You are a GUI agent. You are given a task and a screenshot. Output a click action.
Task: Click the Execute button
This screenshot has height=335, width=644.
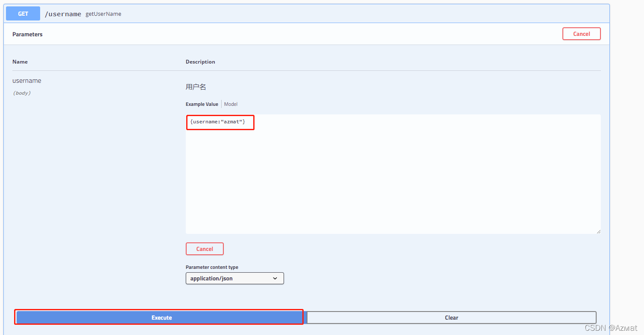161,318
